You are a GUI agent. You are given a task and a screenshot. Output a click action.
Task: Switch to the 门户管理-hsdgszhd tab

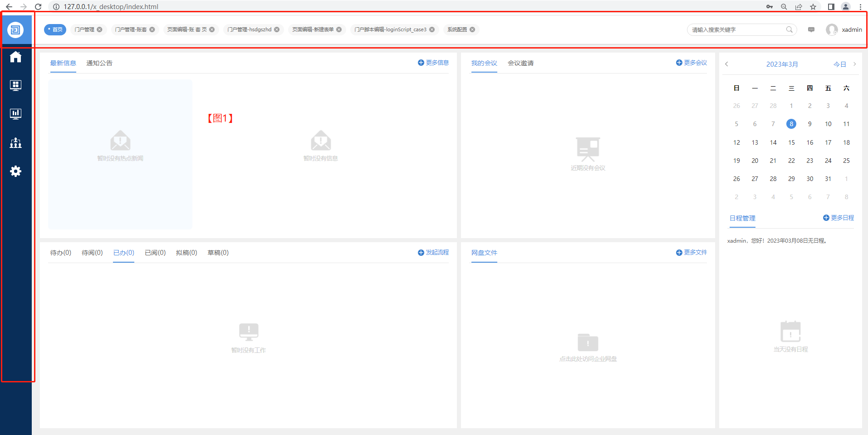[x=250, y=29]
